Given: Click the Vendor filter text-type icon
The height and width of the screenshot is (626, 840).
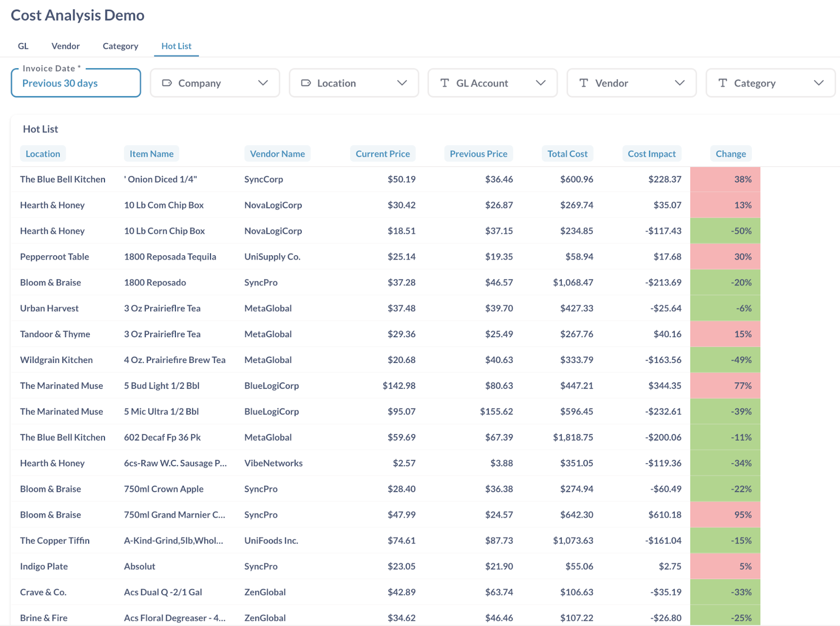Looking at the screenshot, I should (583, 83).
